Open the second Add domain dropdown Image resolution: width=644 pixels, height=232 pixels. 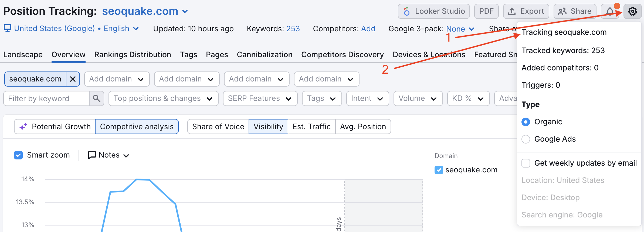pyautogui.click(x=187, y=79)
